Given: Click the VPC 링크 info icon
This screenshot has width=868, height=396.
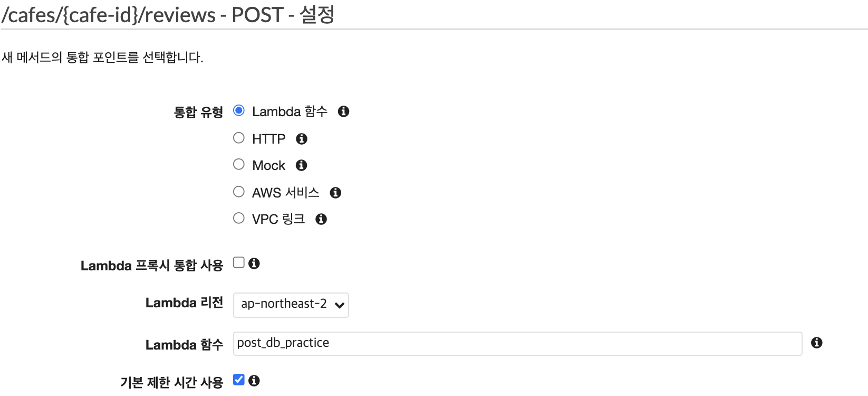Looking at the screenshot, I should click(321, 218).
